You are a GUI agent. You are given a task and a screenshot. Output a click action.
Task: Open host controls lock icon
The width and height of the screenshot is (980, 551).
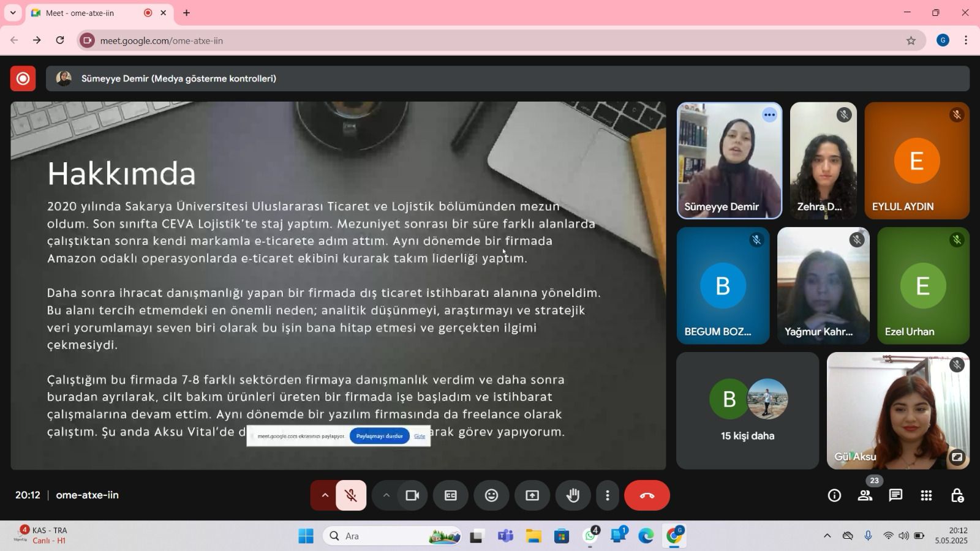tap(957, 495)
